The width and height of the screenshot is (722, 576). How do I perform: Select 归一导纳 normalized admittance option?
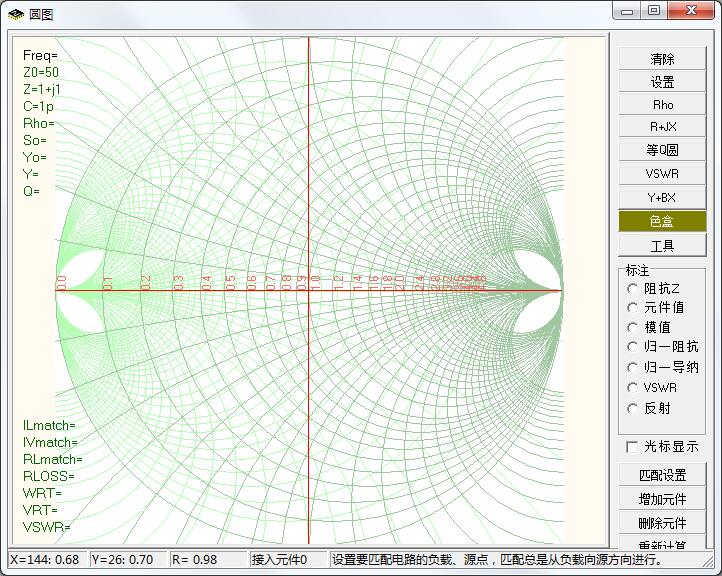tap(633, 367)
